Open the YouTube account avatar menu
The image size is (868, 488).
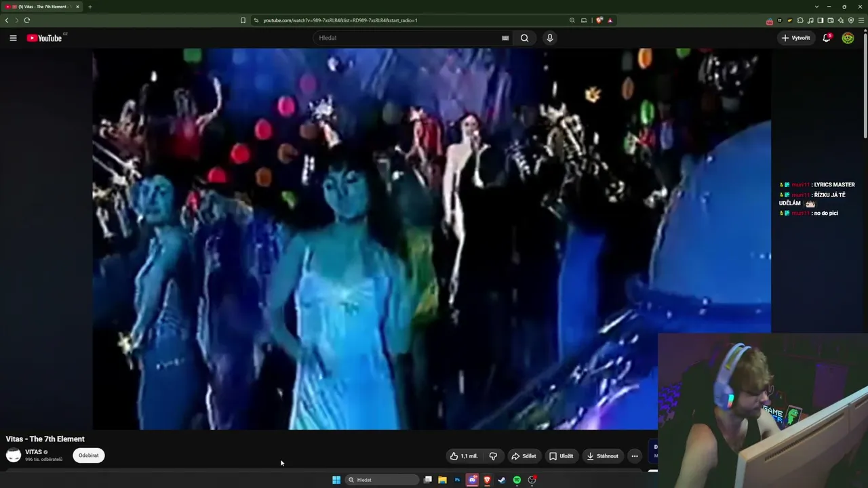(x=848, y=38)
